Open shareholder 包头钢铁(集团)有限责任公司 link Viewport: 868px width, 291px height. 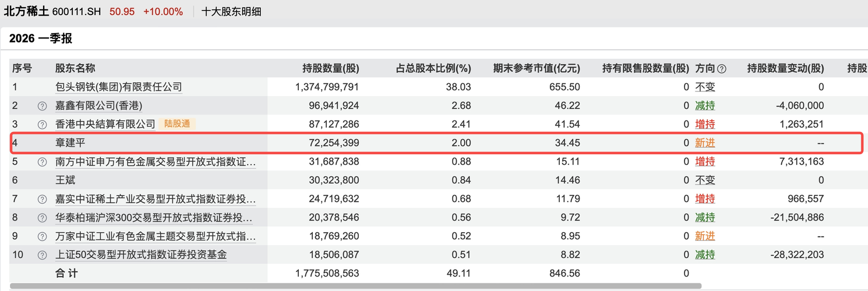[118, 87]
